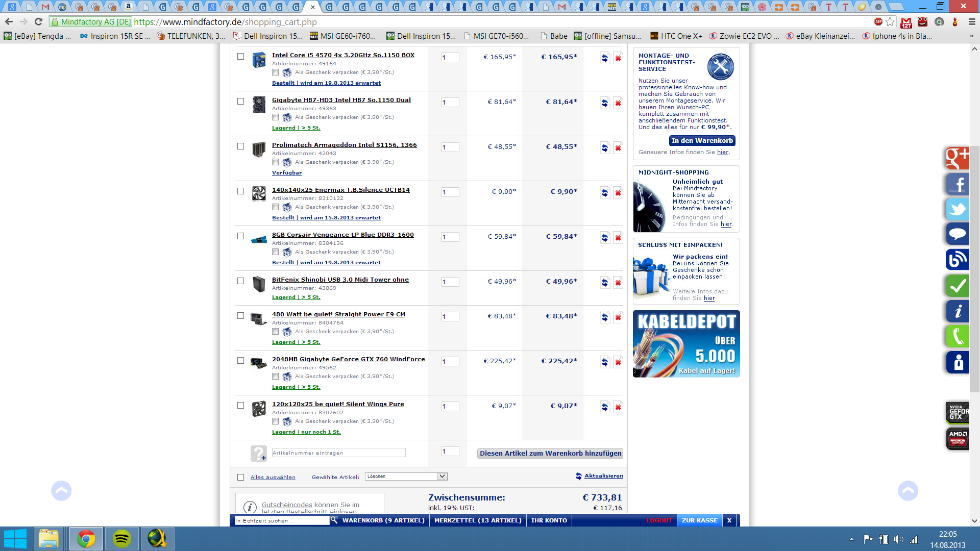Tick the Prolimatech Armageddon item checkbox

click(240, 146)
